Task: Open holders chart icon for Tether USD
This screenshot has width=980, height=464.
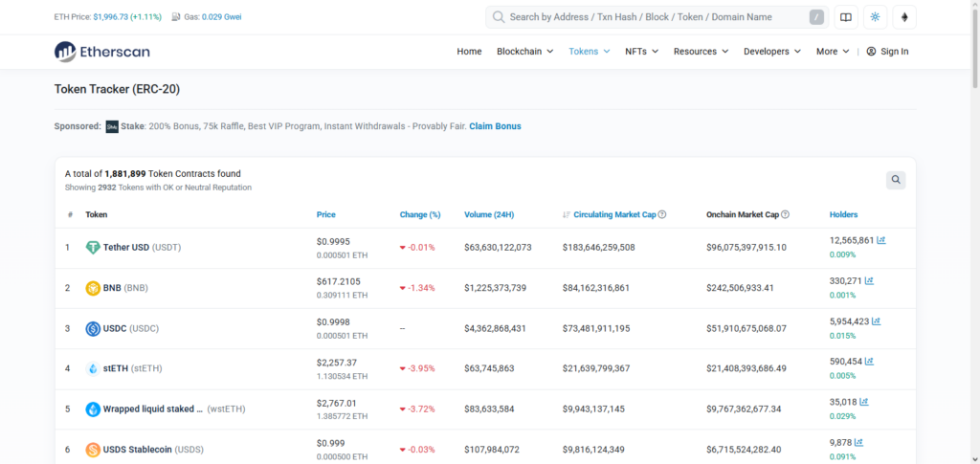Action: point(881,240)
